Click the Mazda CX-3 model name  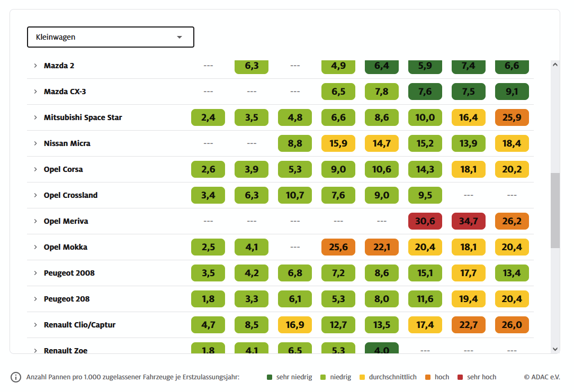(65, 92)
